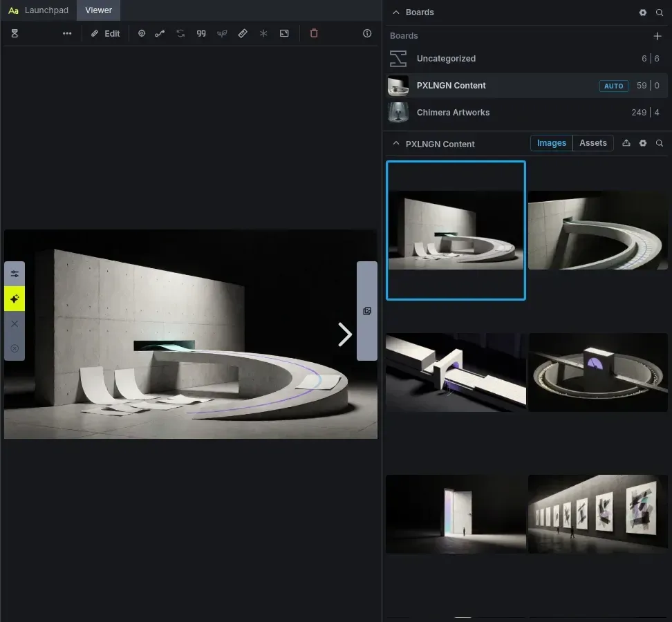Toggle the parameters panel sliders icon

tap(15, 274)
